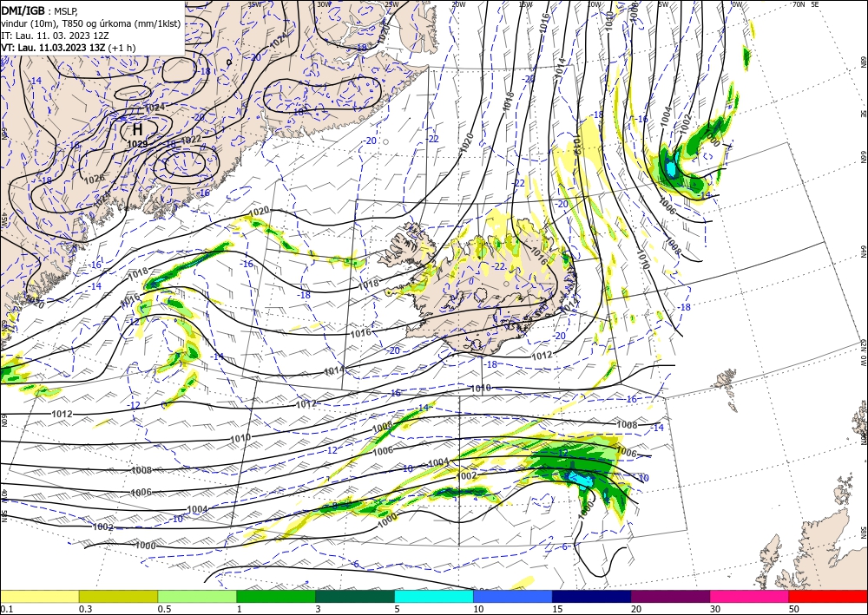Viewport: 868px width, 615px height.
Task: Click the 'IT: Lau. 11. 03. 2023 12Z' line
Action: point(55,36)
